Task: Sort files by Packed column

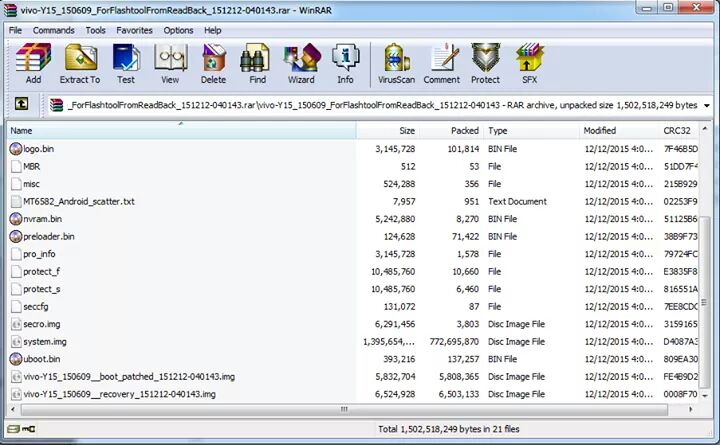Action: click(451, 130)
